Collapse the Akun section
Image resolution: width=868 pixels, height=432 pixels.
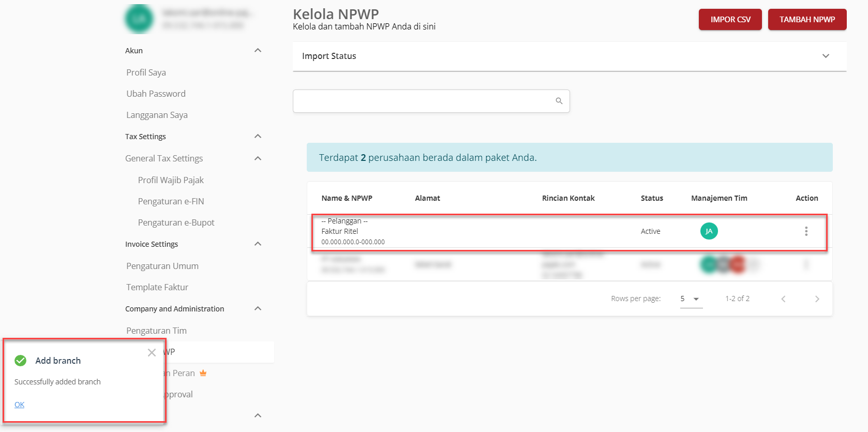tap(258, 50)
